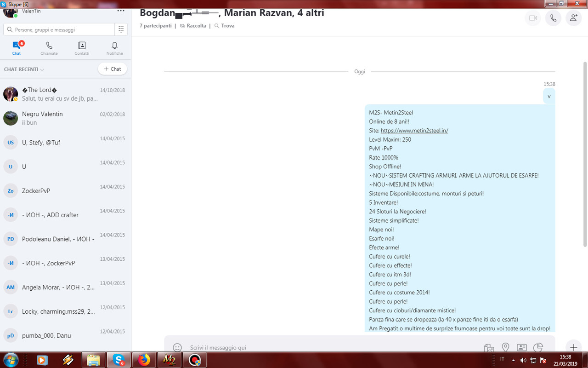The width and height of the screenshot is (588, 368).
Task: Share a contact card icon
Action: click(522, 347)
